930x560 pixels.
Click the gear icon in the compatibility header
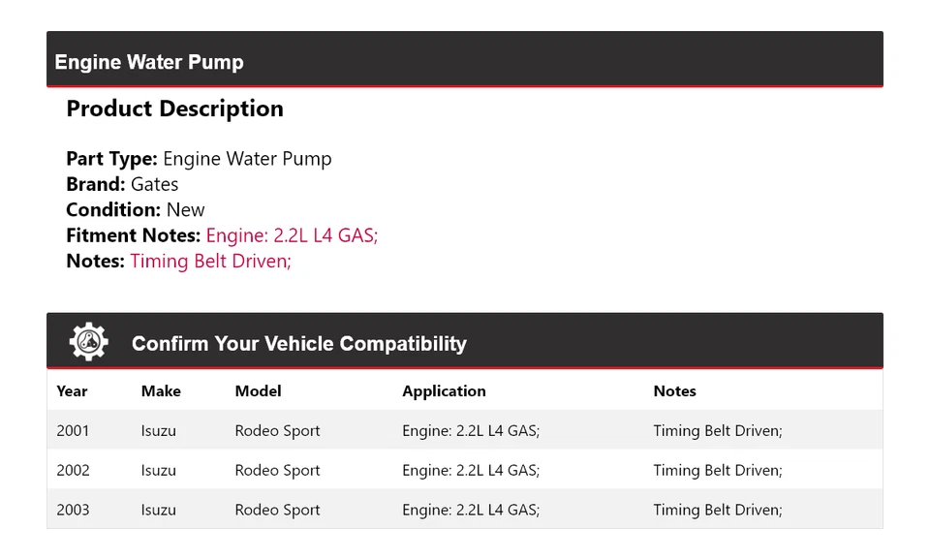pyautogui.click(x=88, y=342)
